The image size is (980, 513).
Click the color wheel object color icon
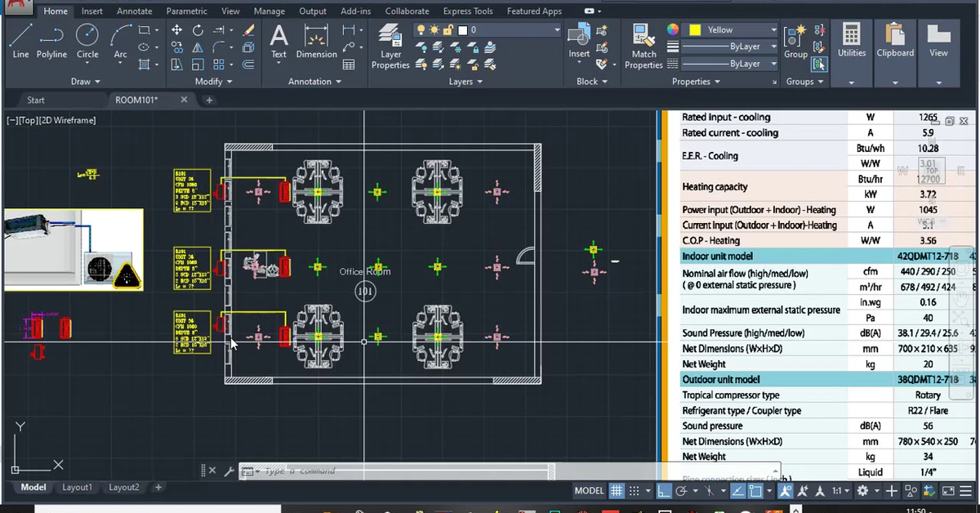point(673,29)
